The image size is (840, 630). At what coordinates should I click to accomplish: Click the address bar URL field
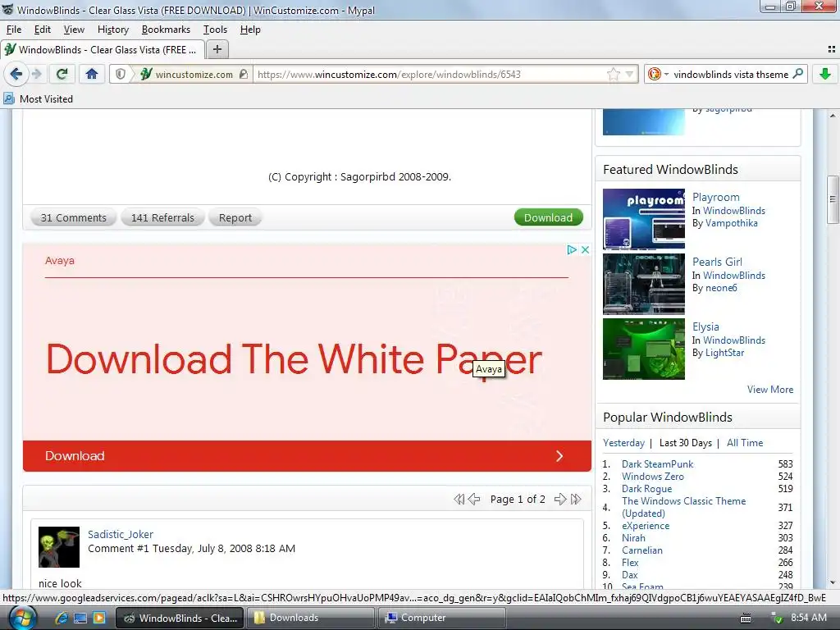point(428,74)
